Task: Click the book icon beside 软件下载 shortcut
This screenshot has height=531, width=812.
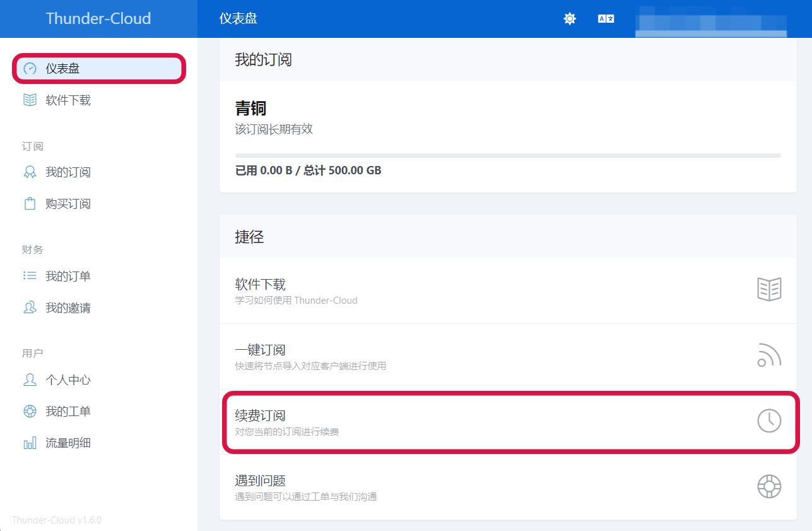Action: 769,290
